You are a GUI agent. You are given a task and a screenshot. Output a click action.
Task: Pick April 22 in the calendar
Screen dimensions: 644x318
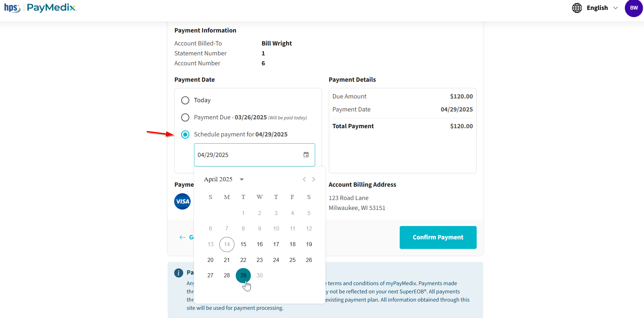243,260
